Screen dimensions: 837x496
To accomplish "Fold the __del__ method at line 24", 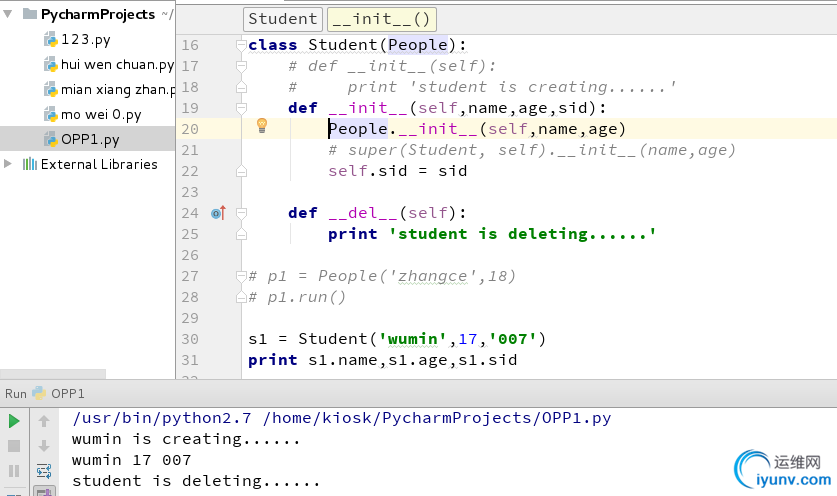I will pyautogui.click(x=241, y=213).
